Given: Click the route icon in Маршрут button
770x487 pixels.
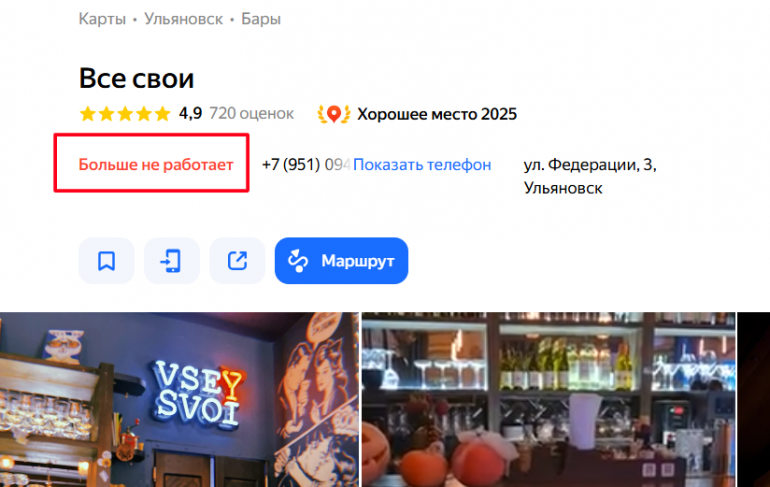Looking at the screenshot, I should click(x=298, y=261).
